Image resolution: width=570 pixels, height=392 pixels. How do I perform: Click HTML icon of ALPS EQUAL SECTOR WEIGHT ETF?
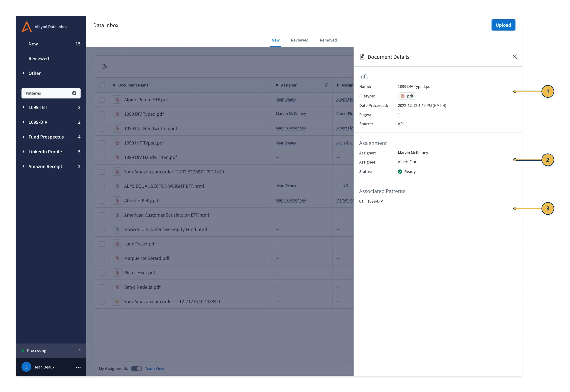tap(117, 186)
